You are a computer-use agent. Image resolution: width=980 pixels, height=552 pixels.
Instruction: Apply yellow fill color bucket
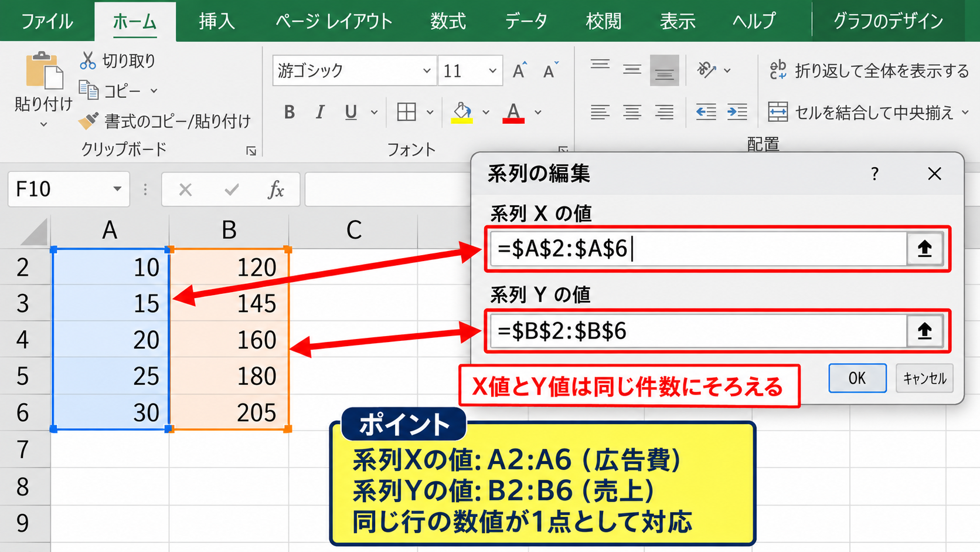(462, 112)
